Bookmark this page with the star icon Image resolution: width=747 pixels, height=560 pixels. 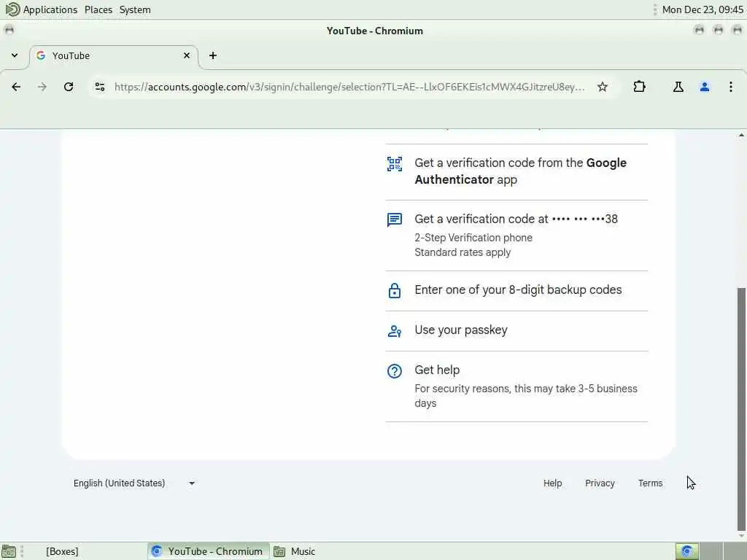point(602,87)
